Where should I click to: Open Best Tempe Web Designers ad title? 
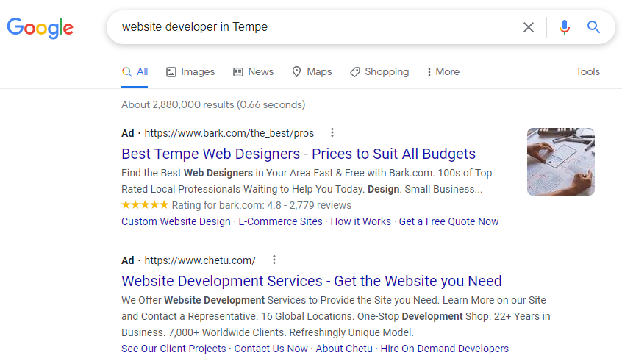coord(299,154)
